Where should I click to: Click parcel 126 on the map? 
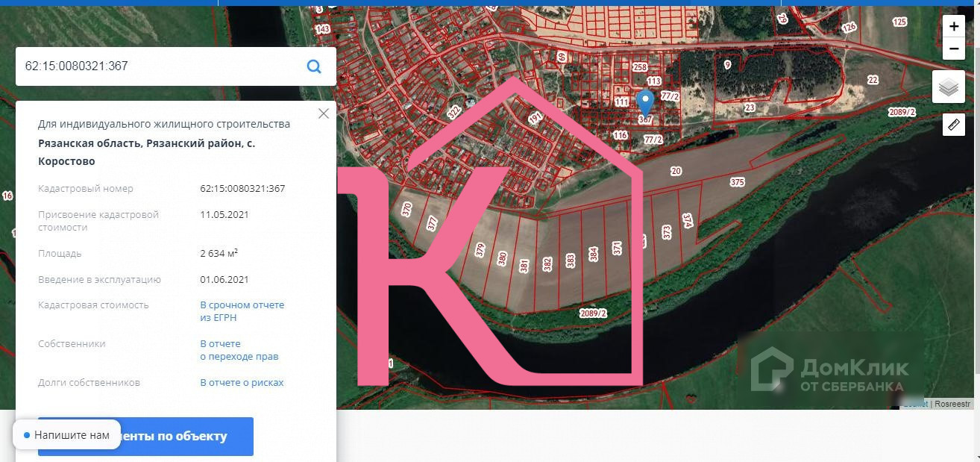[849, 27]
